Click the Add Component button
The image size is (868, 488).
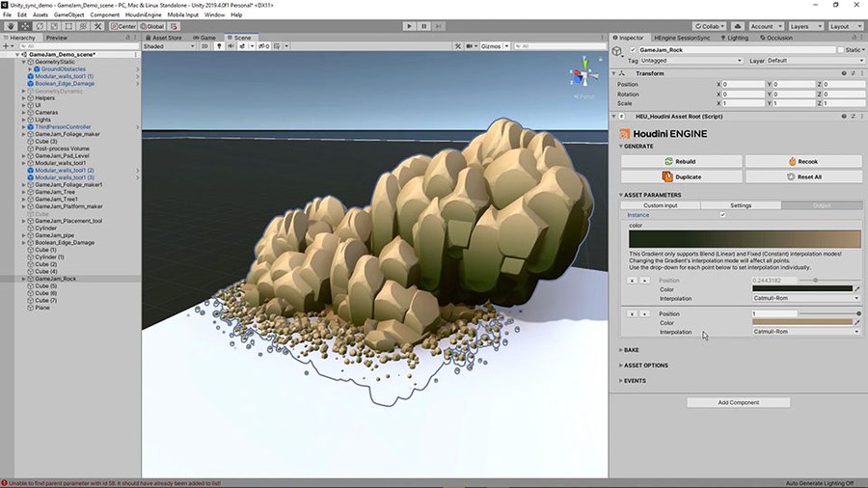(x=739, y=403)
